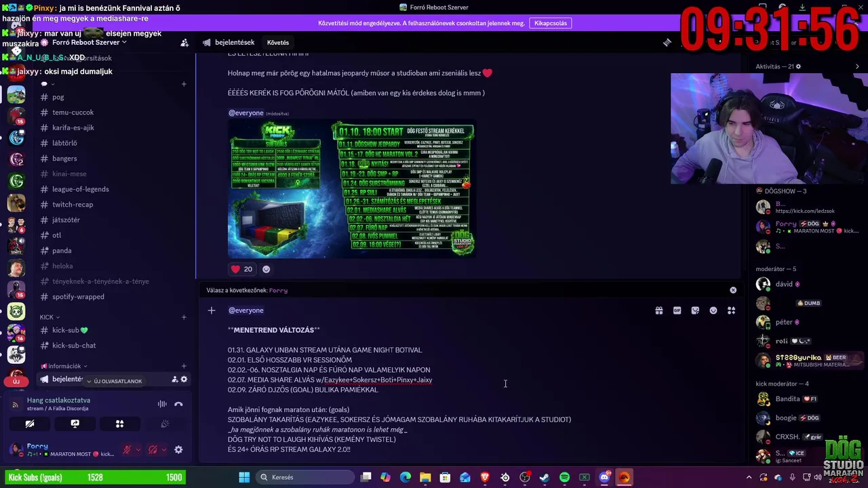Open settings for bejelentések channel
The height and width of the screenshot is (488, 868).
pos(184,380)
